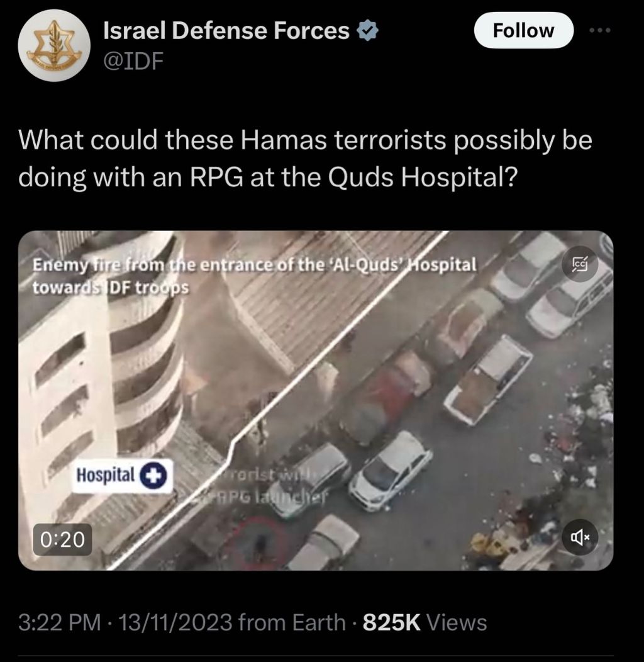Click the blue cross icon beside Hospital
Viewport: 644px width, 662px height.
tap(153, 476)
